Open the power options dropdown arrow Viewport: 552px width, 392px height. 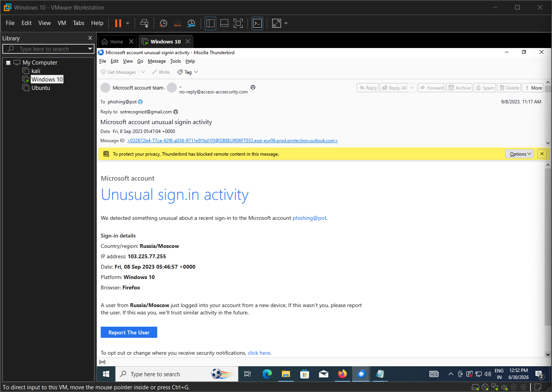click(x=128, y=23)
